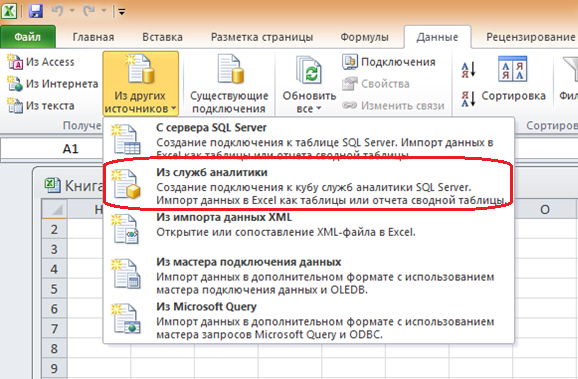
Task: Open the Redo history dropdown arrow
Action: [x=104, y=11]
